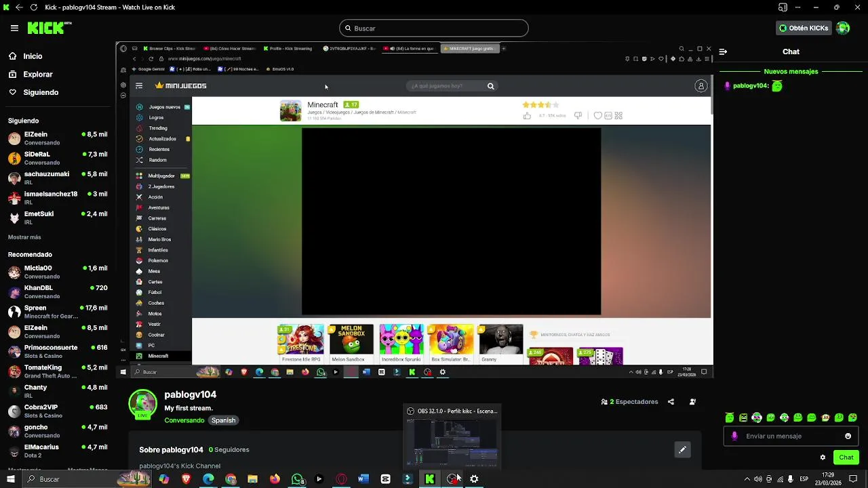Image resolution: width=868 pixels, height=488 pixels.
Task: Focus the Enviar un mensaje field
Action: click(791, 436)
